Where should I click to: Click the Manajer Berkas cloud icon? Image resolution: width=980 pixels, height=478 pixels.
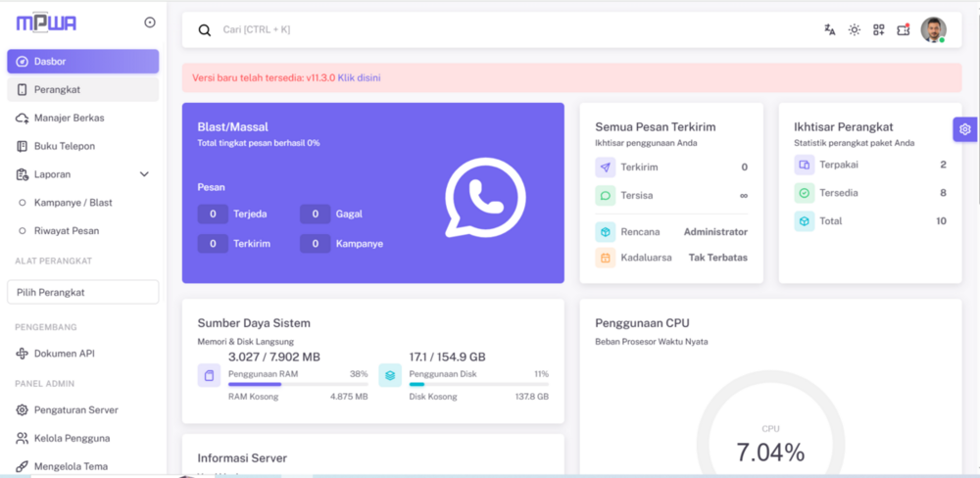(x=22, y=119)
